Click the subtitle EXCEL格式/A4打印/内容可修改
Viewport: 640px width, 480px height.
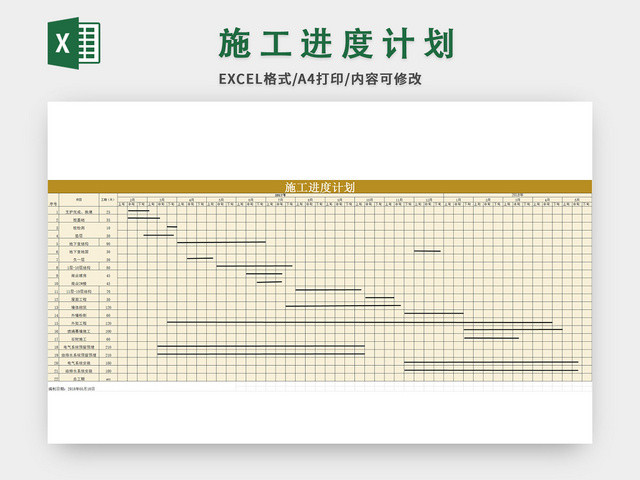(320, 79)
